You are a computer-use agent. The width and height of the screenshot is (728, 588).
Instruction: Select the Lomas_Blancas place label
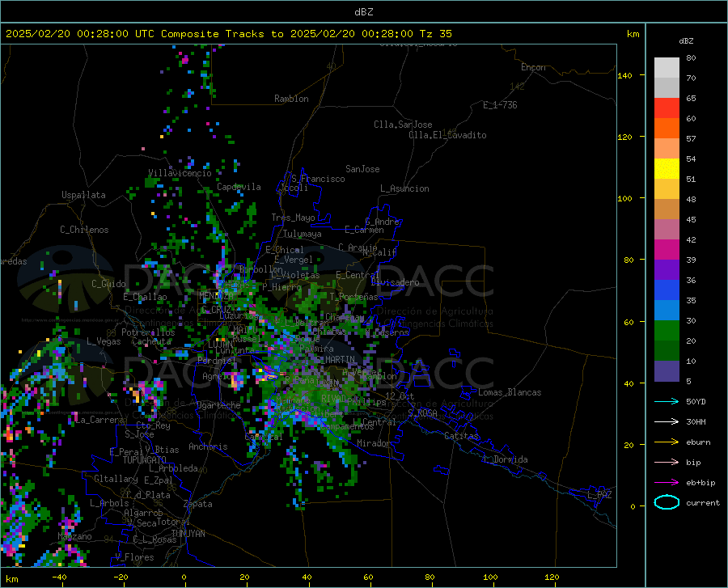[510, 392]
